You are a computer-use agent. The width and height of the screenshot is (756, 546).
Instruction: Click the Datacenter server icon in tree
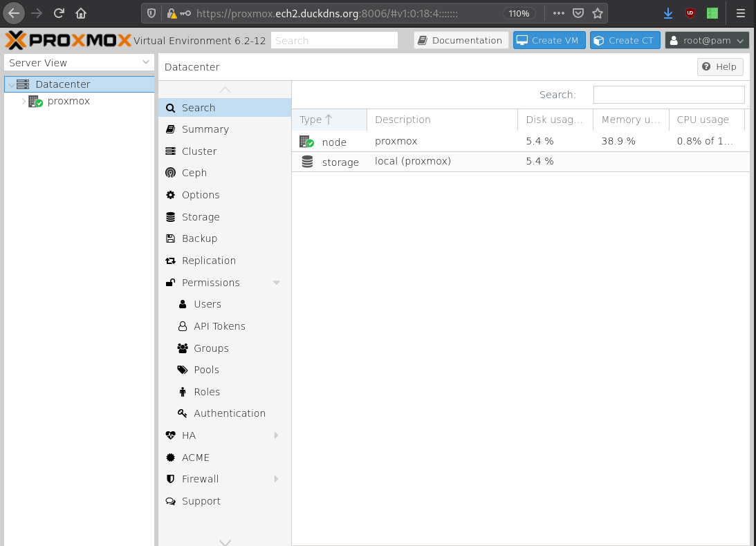(x=23, y=84)
